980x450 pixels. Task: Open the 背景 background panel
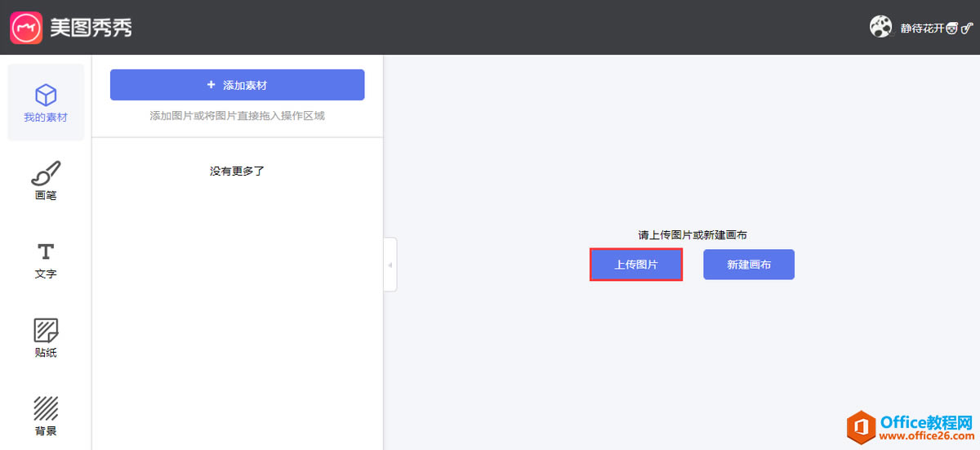[x=46, y=417]
